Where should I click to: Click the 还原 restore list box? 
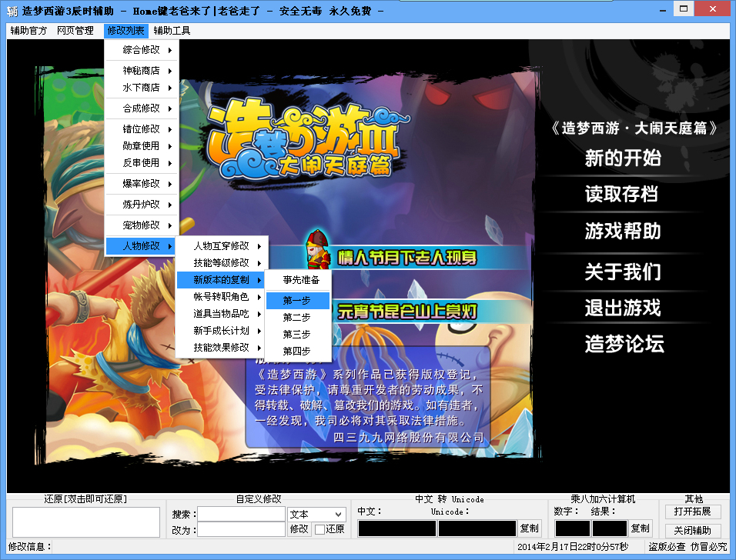[x=86, y=522]
